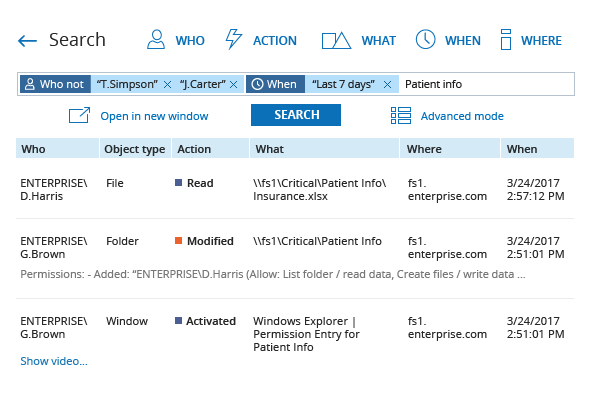
Task: Click the Show video... link
Action: click(x=54, y=361)
